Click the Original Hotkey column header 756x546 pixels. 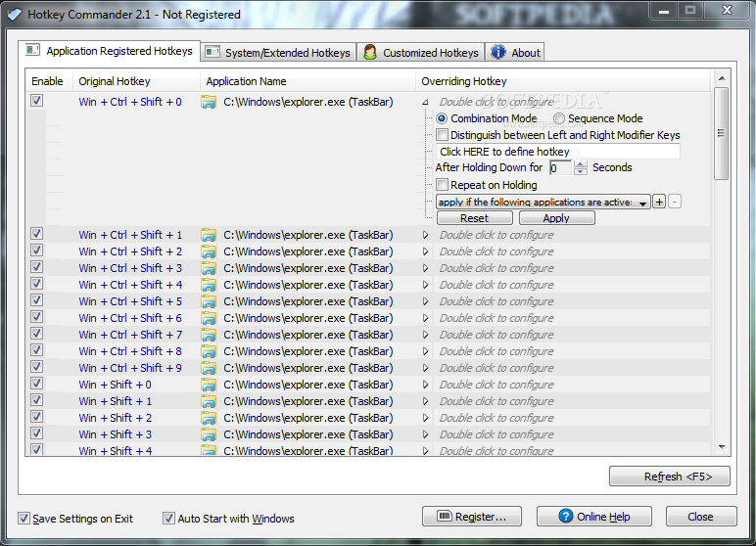[136, 81]
